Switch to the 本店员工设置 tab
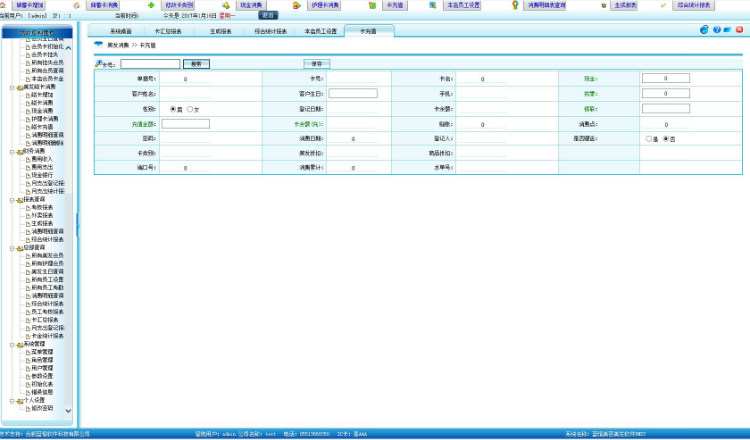750x440 pixels. [320, 31]
